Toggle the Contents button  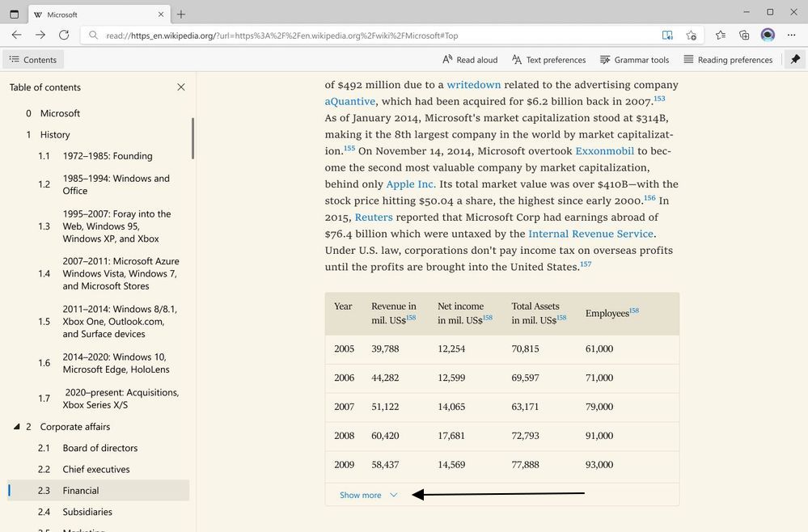pos(33,59)
